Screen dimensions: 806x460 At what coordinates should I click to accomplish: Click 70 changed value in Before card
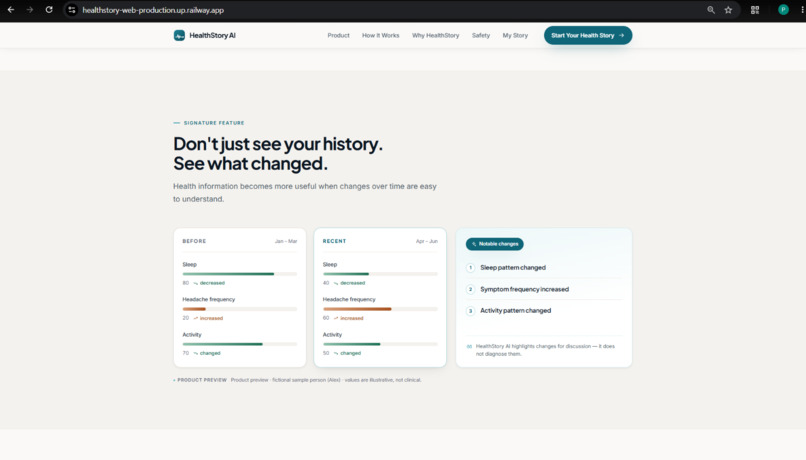202,353
